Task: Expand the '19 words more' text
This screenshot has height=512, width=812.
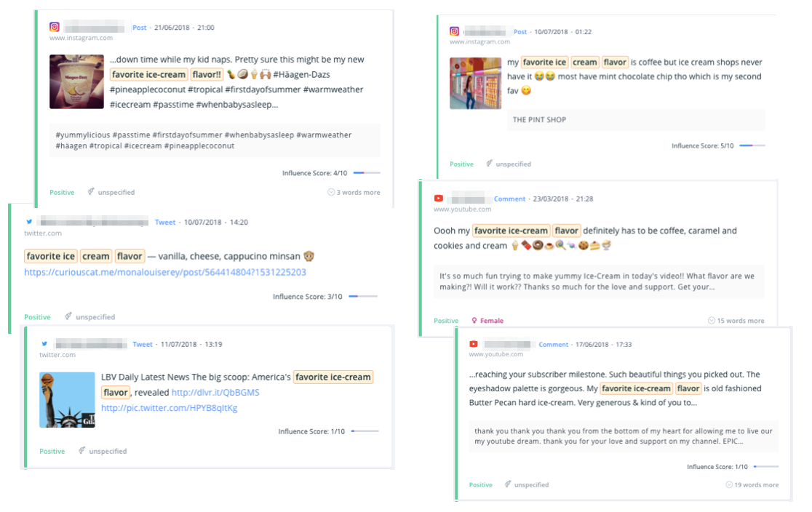Action: coord(752,484)
